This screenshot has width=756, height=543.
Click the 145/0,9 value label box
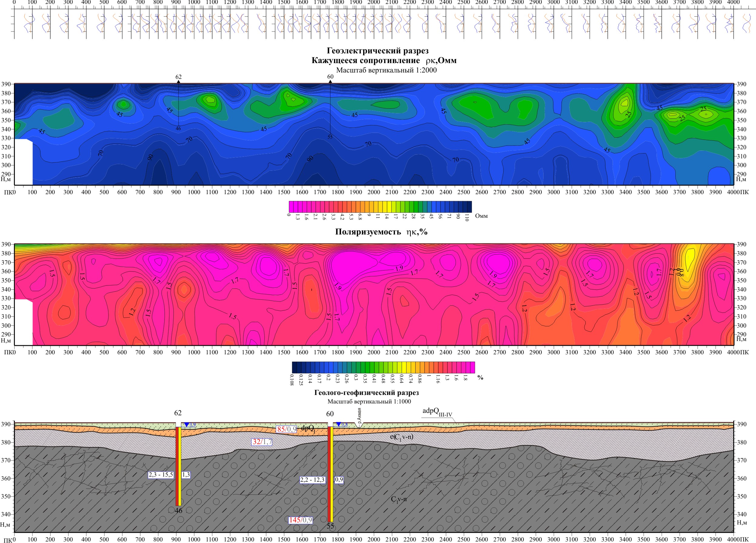[300, 520]
